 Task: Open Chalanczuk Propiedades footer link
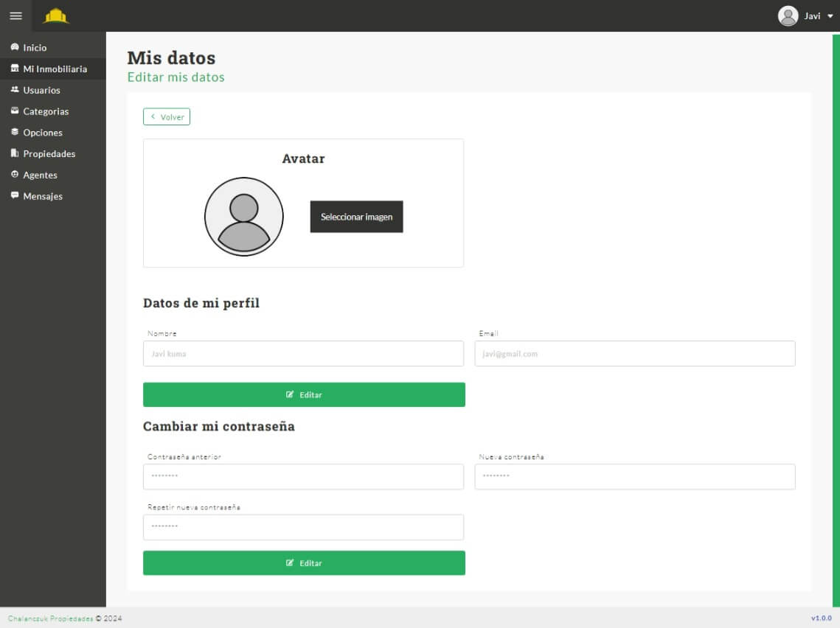(50, 618)
